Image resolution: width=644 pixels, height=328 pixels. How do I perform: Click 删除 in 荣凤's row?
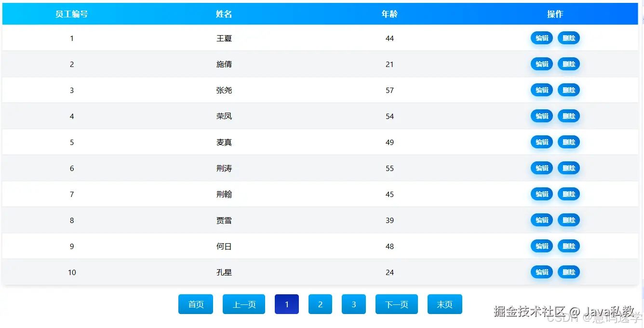[x=569, y=116]
